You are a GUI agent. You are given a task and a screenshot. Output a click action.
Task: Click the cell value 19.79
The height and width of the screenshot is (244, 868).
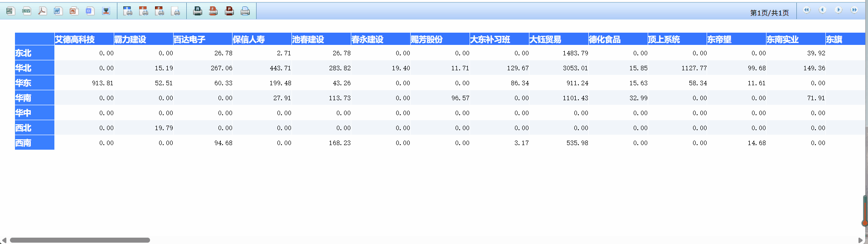(164, 128)
